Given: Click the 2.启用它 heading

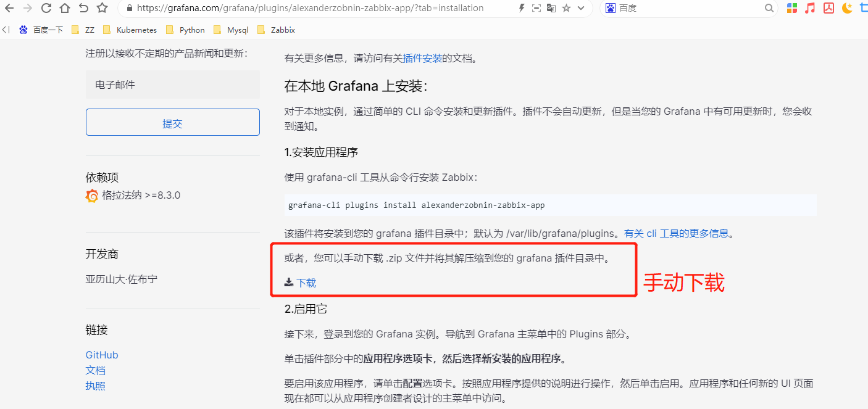Looking at the screenshot, I should pyautogui.click(x=306, y=308).
